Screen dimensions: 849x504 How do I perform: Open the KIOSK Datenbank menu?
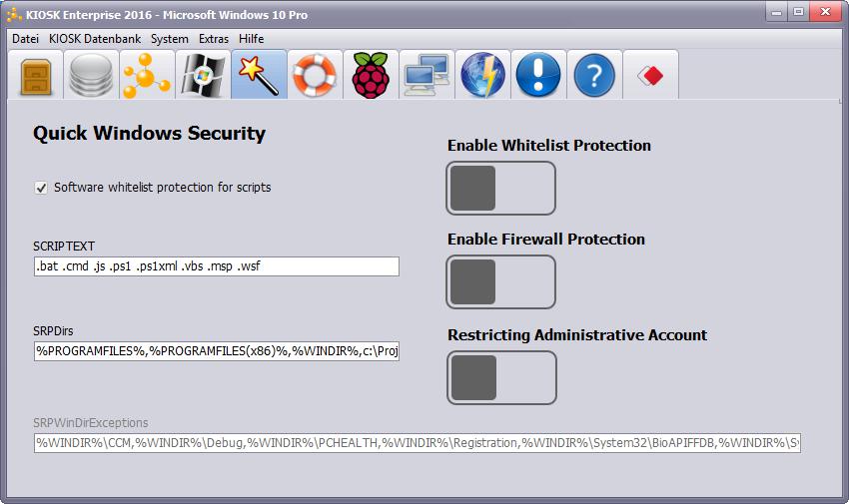(x=95, y=39)
